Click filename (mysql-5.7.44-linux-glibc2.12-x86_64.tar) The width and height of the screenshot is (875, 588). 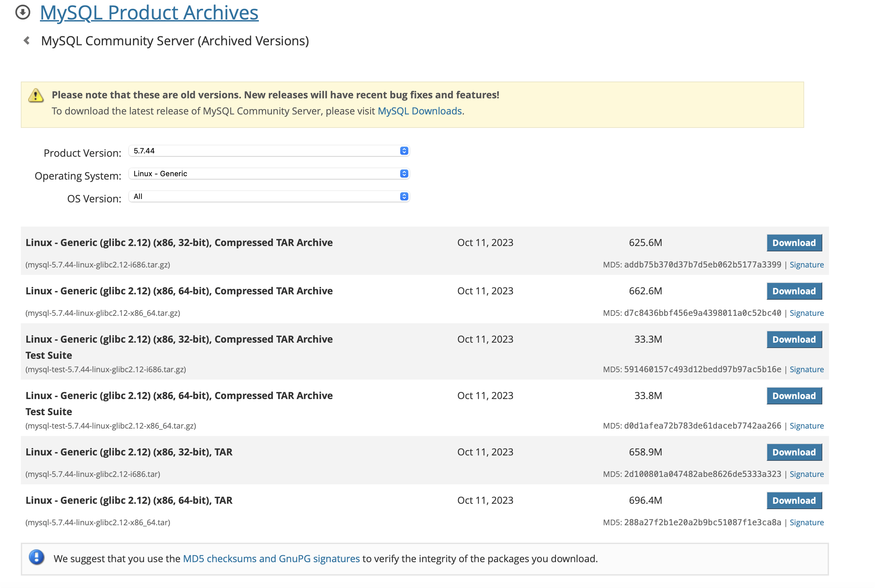(98, 523)
